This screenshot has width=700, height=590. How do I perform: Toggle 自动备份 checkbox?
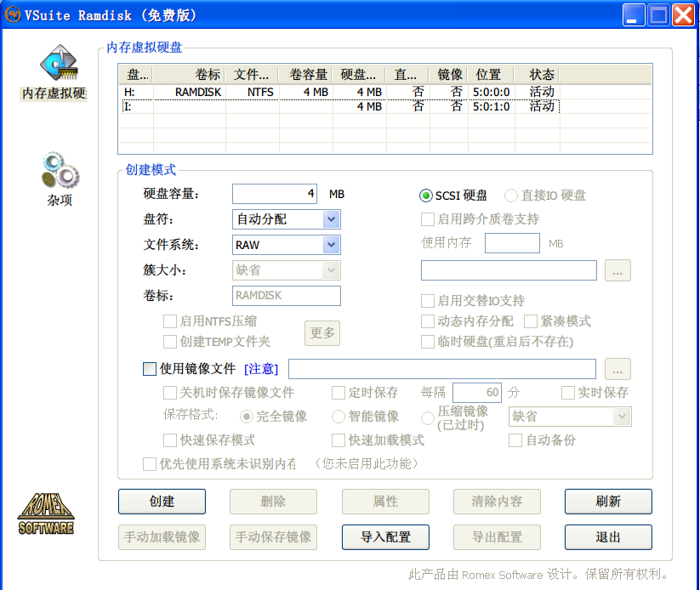(x=515, y=440)
